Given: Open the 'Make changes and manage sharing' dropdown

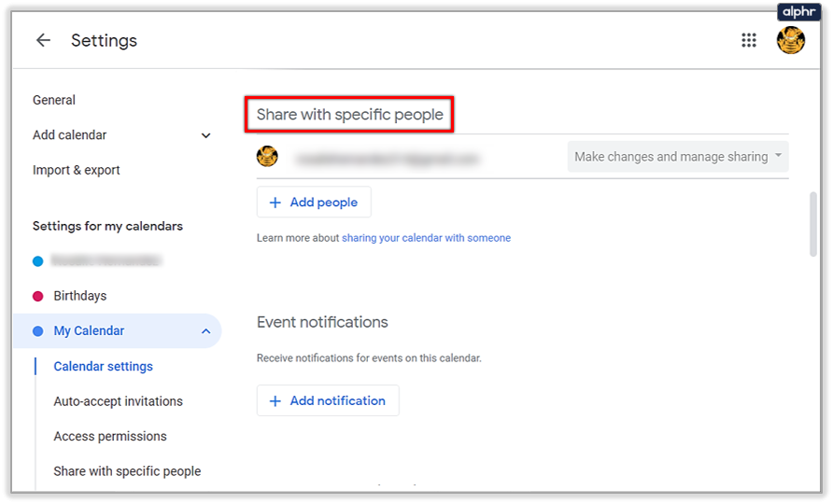Looking at the screenshot, I should [678, 157].
